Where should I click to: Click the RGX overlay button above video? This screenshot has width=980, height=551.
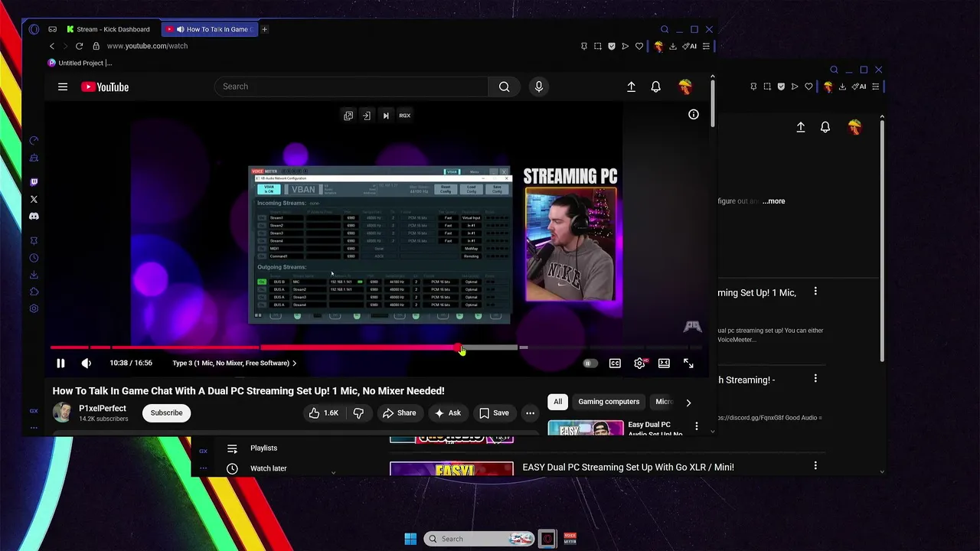coord(405,116)
